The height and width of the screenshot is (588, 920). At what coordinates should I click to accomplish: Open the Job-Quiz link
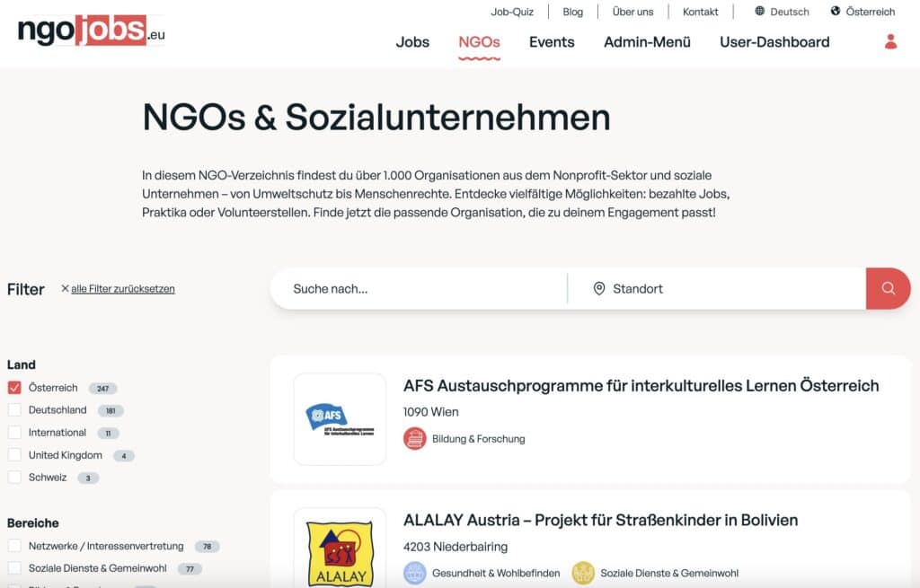(512, 12)
